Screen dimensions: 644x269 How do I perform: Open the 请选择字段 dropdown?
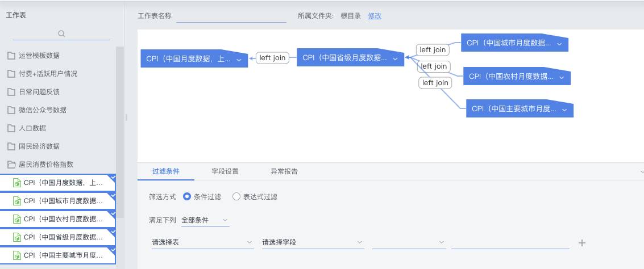(x=313, y=242)
